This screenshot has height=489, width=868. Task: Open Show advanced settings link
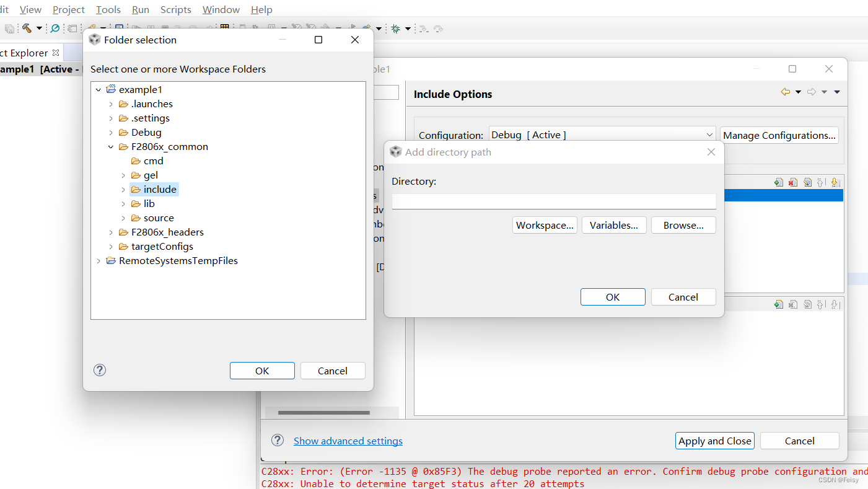[x=348, y=441]
